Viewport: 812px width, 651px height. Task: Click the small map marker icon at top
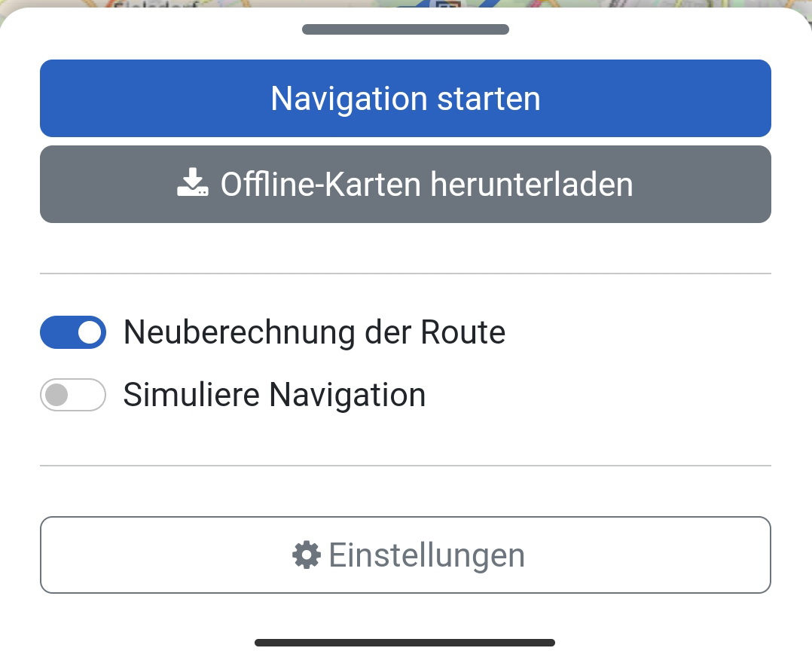448,5
